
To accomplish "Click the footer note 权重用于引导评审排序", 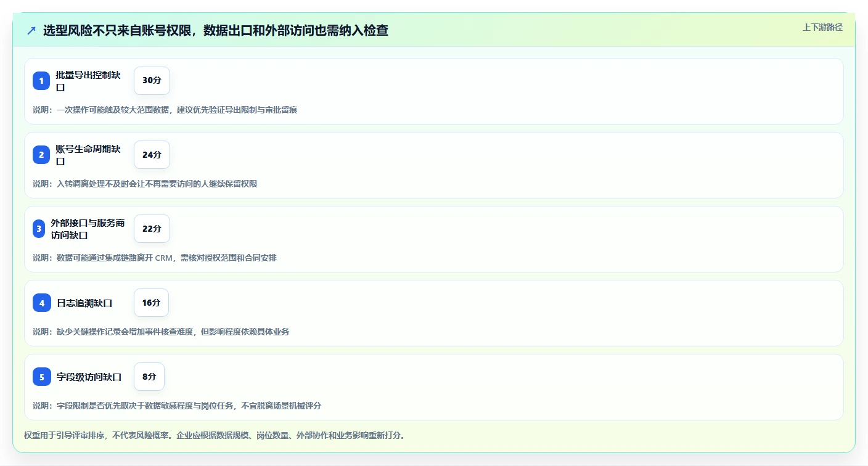I will 215,435.
